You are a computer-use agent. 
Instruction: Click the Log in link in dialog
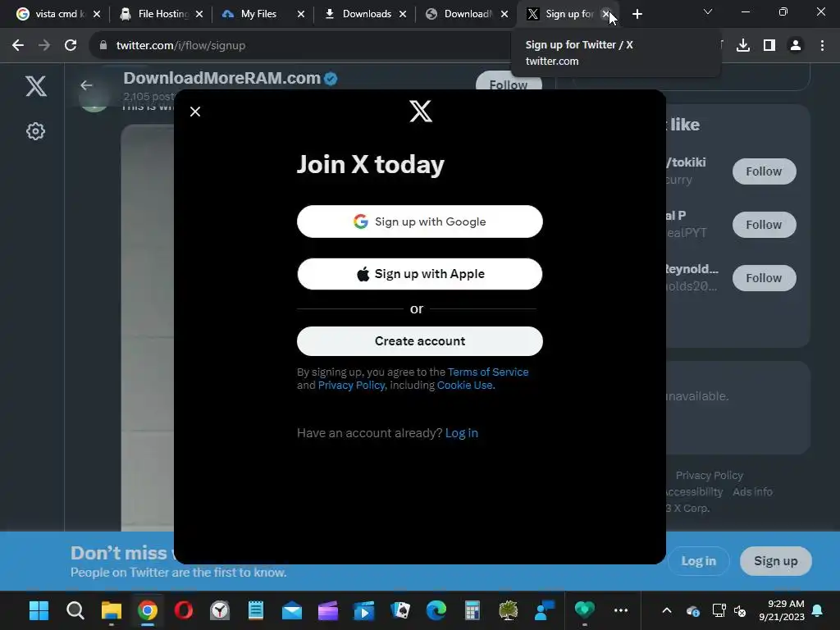tap(461, 433)
